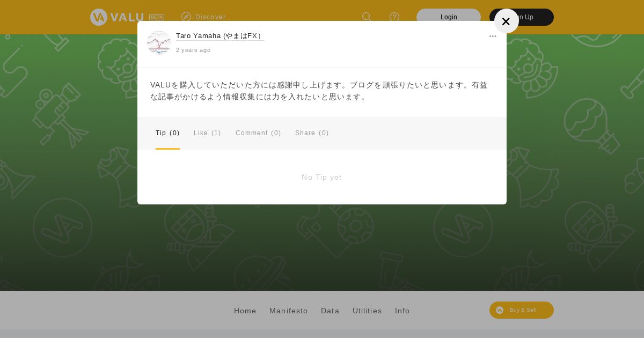The height and width of the screenshot is (338, 644).
Task: Click the Buy & Sell button
Action: [x=522, y=310]
